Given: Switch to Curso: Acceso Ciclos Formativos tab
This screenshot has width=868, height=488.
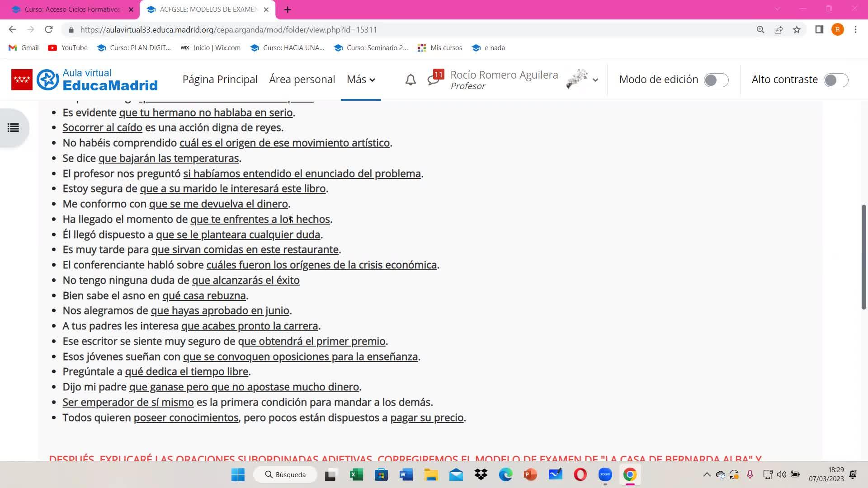Looking at the screenshot, I should tap(72, 9).
